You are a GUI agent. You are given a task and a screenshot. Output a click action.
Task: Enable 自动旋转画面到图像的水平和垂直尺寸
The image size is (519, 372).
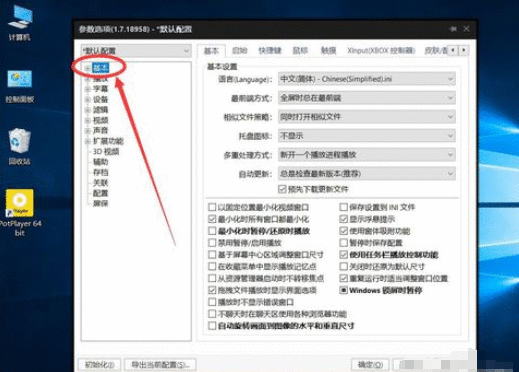coord(212,326)
